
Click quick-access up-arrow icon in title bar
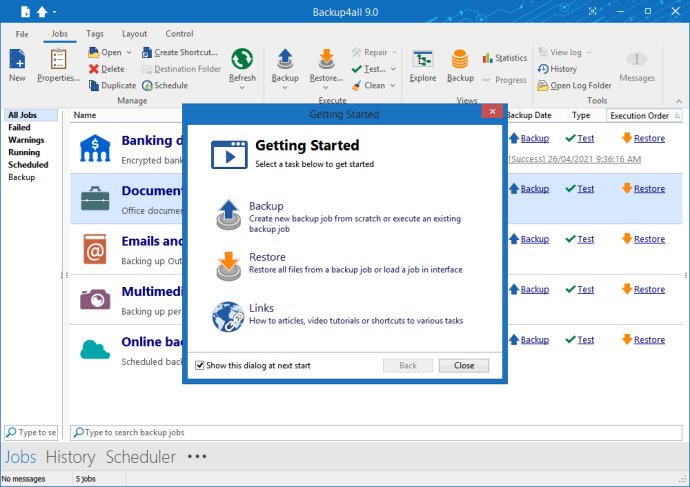coord(42,11)
